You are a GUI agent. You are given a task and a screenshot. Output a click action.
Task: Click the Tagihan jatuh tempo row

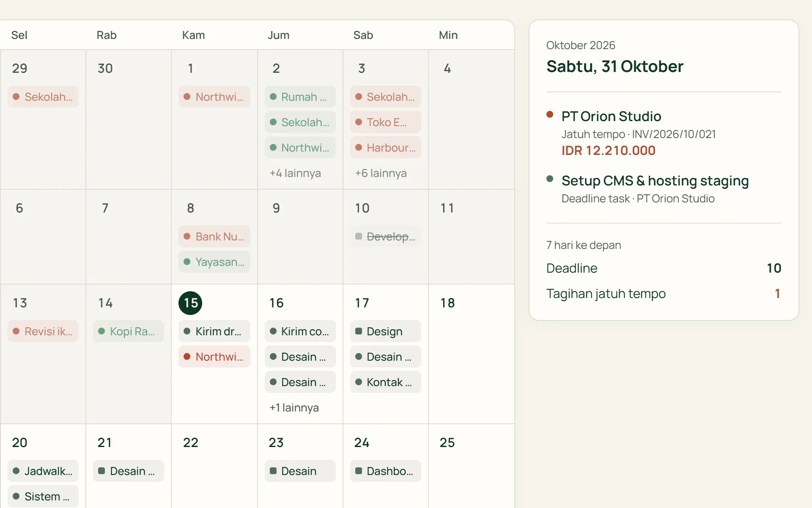664,293
